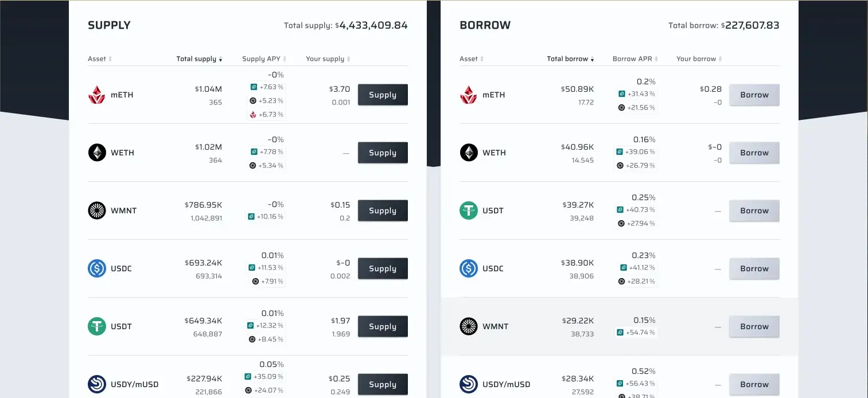Click the WETH icon in Supply list
The width and height of the screenshot is (868, 398).
[97, 153]
